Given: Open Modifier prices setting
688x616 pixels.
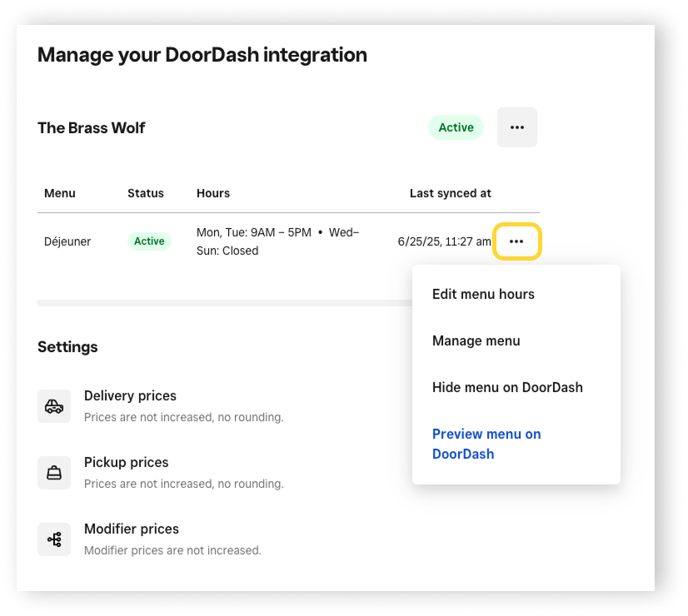Looking at the screenshot, I should pos(132,529).
